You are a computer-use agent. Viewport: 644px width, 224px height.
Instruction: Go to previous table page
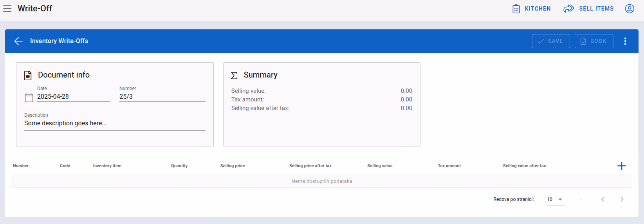pyautogui.click(x=603, y=199)
